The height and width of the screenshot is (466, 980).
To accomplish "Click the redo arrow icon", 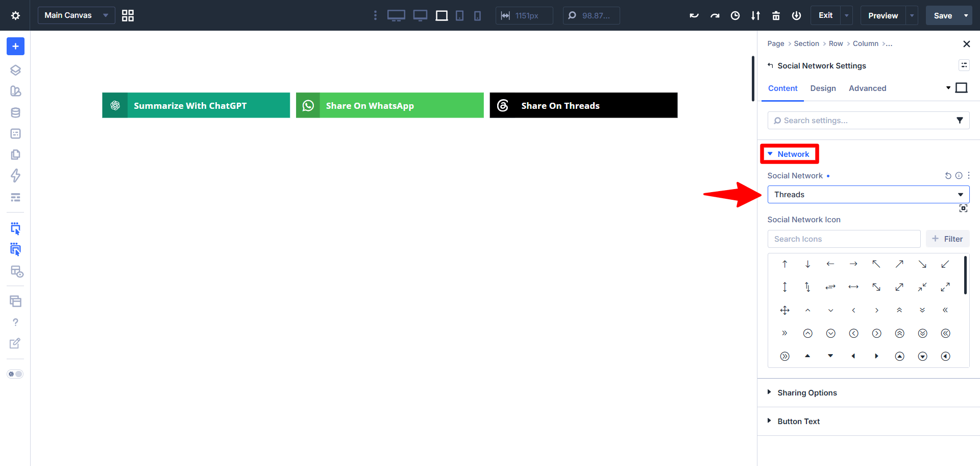I will pos(715,15).
